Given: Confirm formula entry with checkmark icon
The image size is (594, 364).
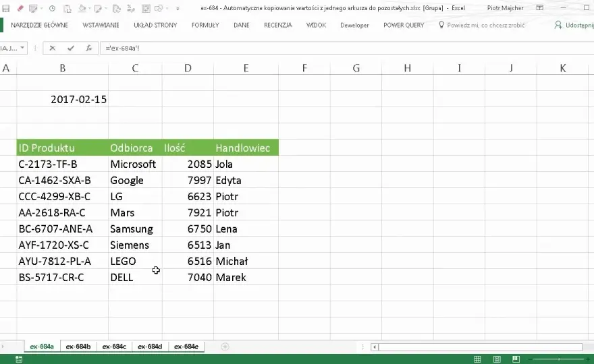Looking at the screenshot, I should point(70,48).
